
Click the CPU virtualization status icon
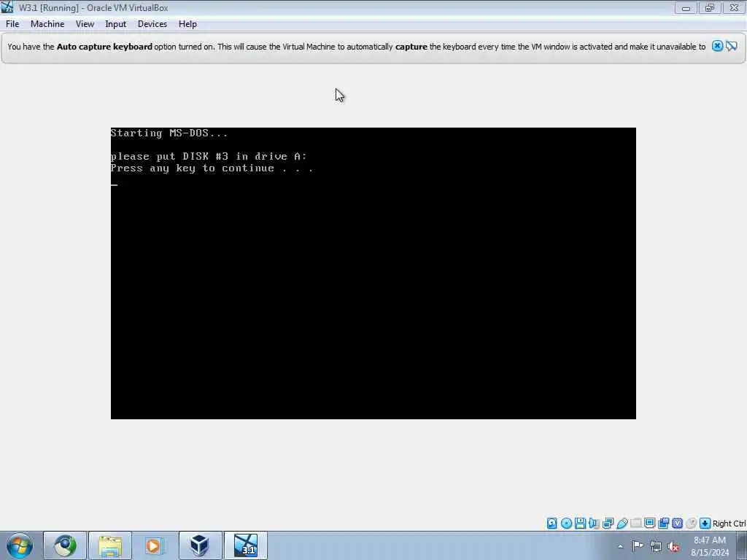point(678,524)
